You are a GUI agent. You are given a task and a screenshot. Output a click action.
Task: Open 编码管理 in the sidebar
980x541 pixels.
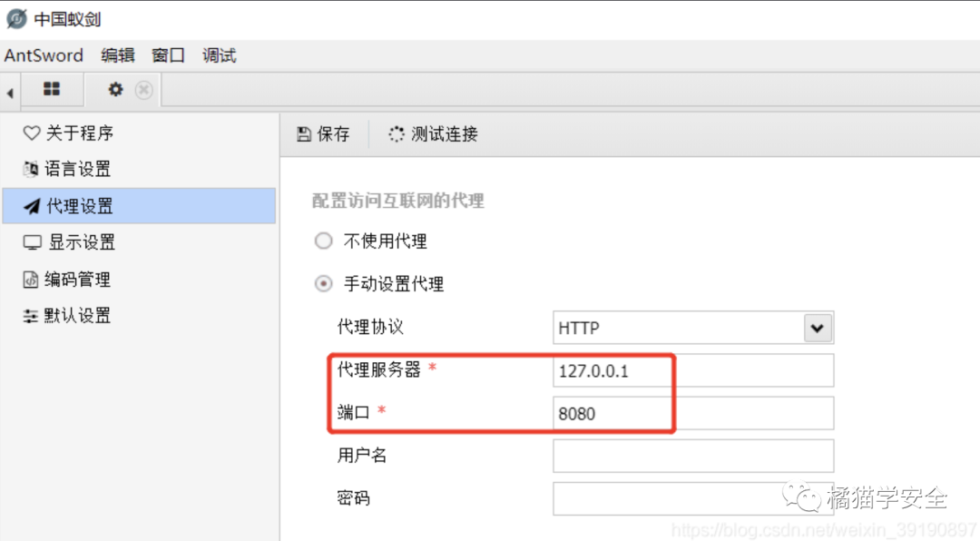point(140,279)
